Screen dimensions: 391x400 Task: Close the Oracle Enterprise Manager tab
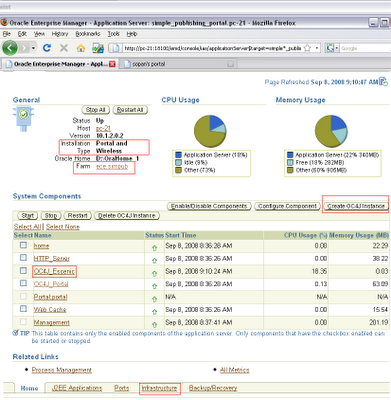click(112, 64)
